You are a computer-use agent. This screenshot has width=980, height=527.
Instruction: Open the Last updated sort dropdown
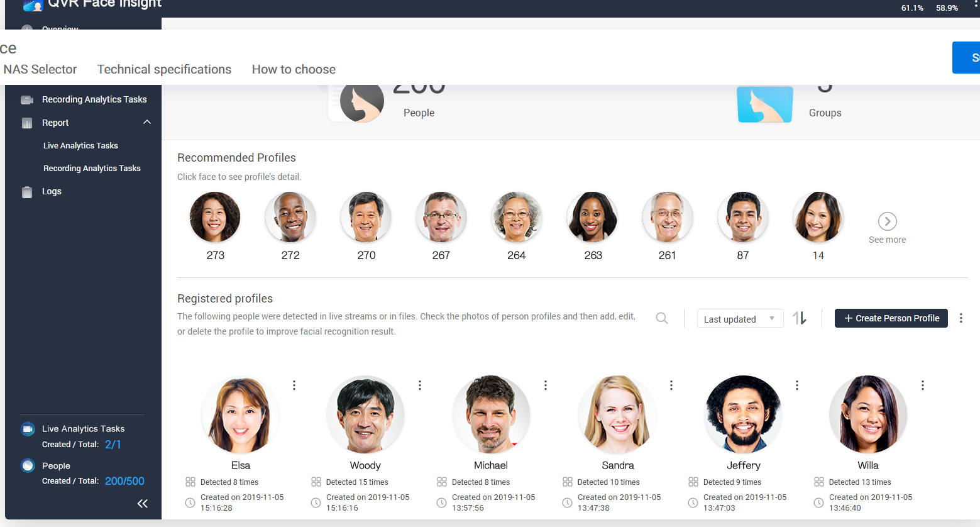(740, 319)
